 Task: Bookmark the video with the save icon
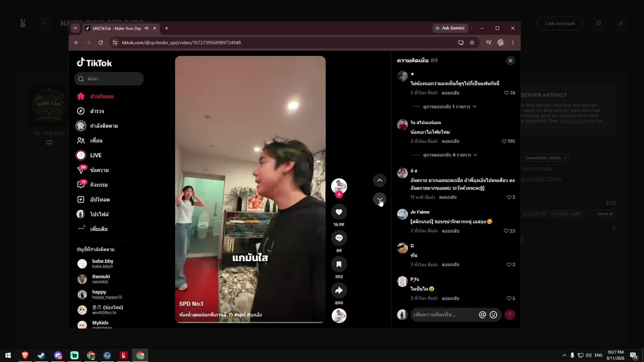point(339,264)
